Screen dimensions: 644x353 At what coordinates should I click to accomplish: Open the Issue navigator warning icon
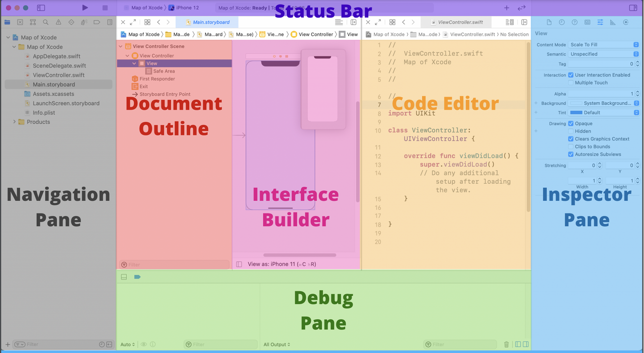point(58,22)
